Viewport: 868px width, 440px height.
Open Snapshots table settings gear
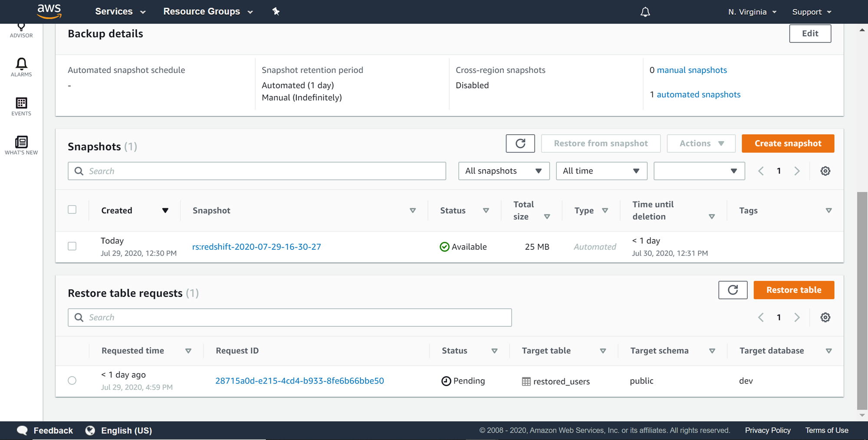tap(825, 171)
